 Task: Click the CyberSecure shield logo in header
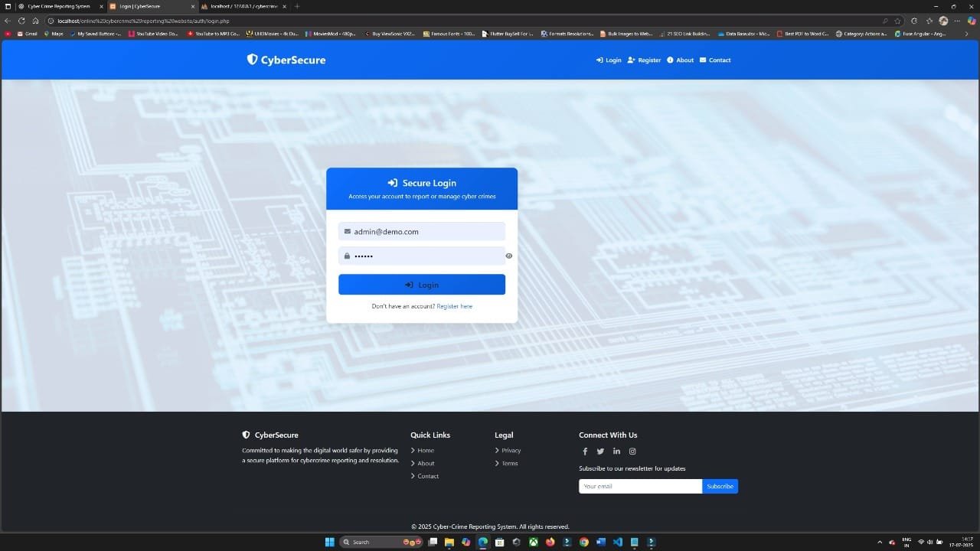pyautogui.click(x=252, y=60)
